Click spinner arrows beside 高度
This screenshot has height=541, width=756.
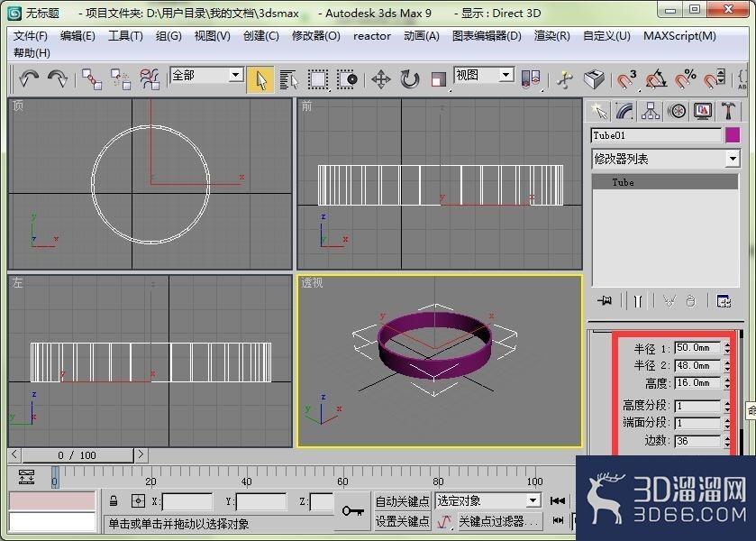click(x=727, y=382)
